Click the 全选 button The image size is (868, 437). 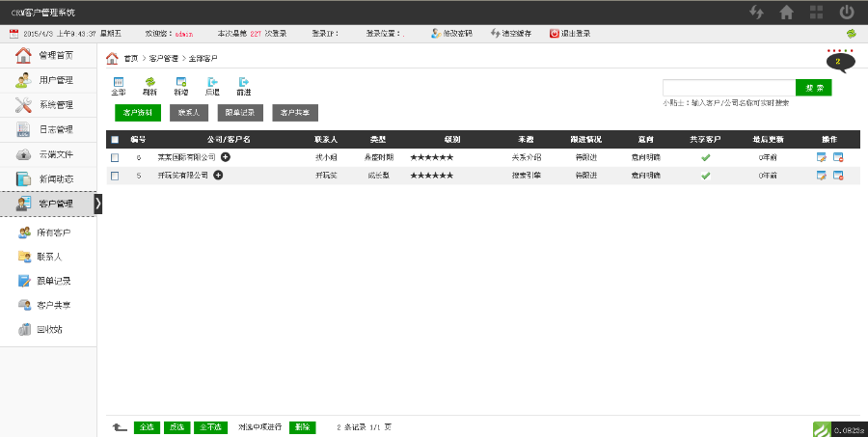[x=147, y=427]
